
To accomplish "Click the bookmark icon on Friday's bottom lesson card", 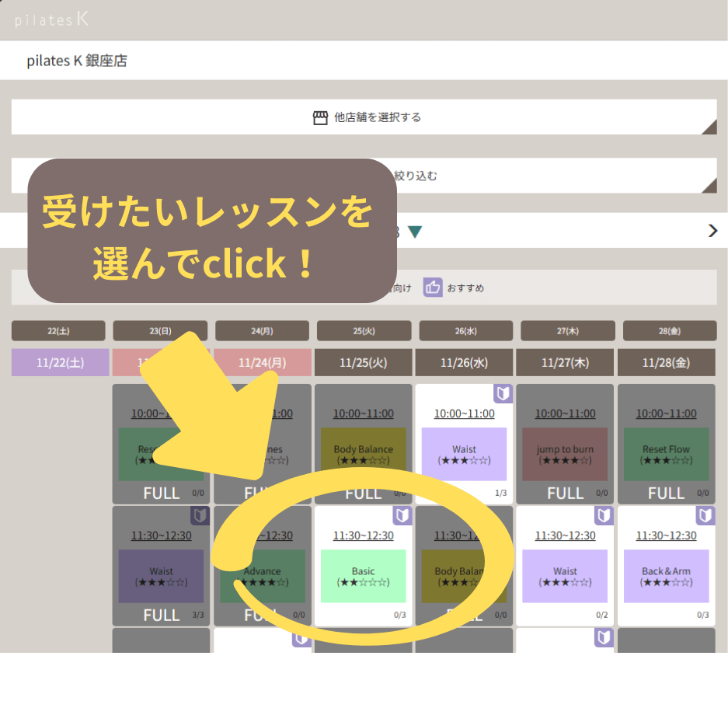I will point(705,638).
